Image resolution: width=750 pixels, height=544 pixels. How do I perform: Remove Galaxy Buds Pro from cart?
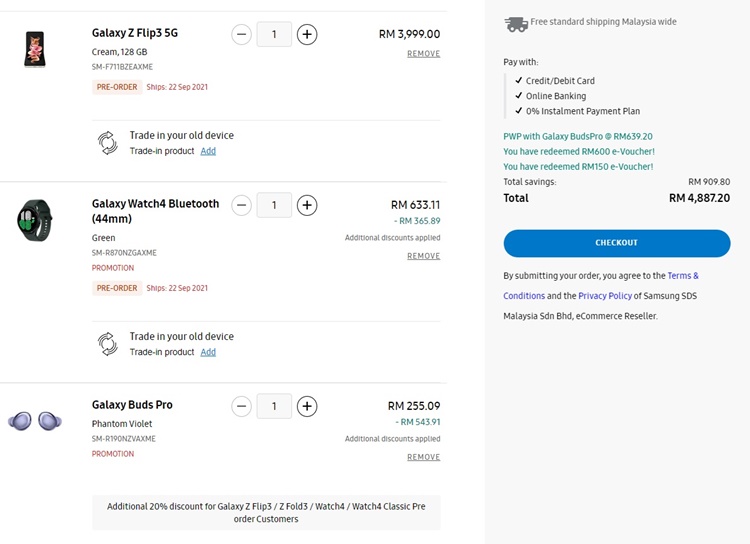[x=424, y=457]
